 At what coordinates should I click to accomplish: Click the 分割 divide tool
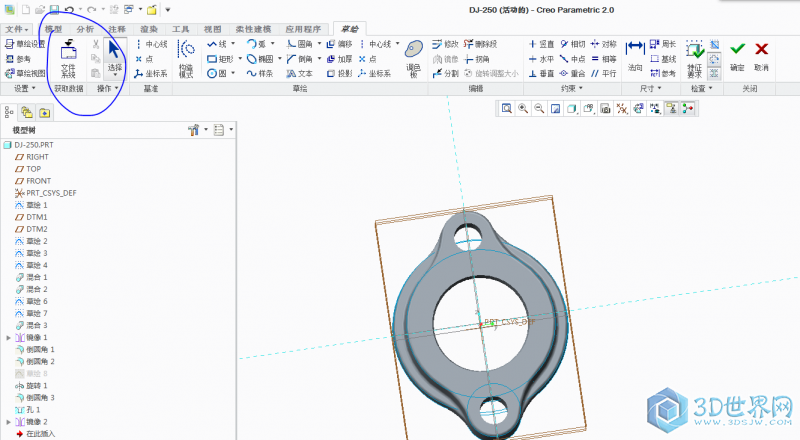pos(445,74)
